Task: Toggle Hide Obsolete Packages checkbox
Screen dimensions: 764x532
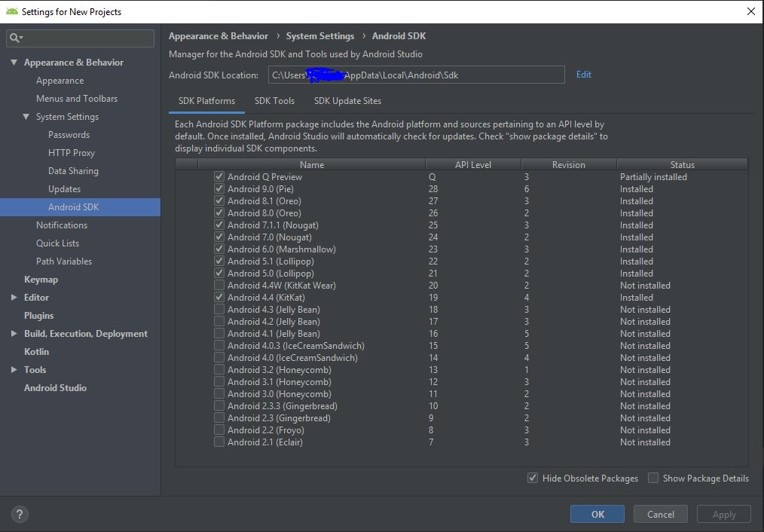Action: [533, 478]
